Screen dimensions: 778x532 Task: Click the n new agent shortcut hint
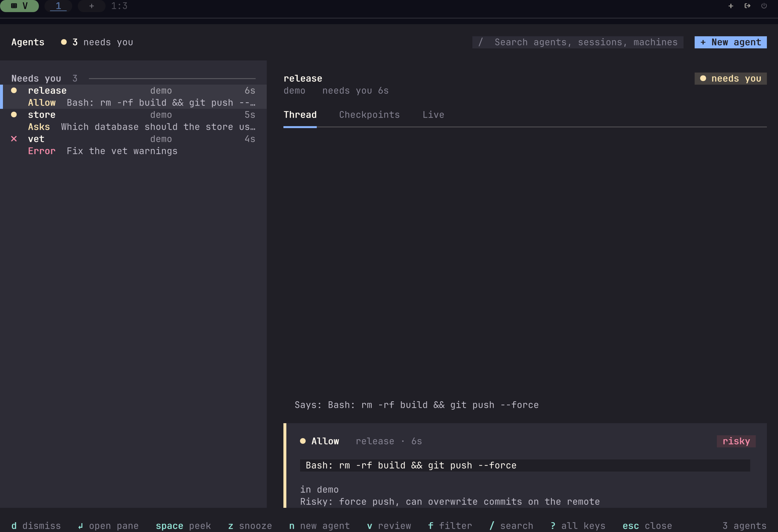click(x=319, y=526)
